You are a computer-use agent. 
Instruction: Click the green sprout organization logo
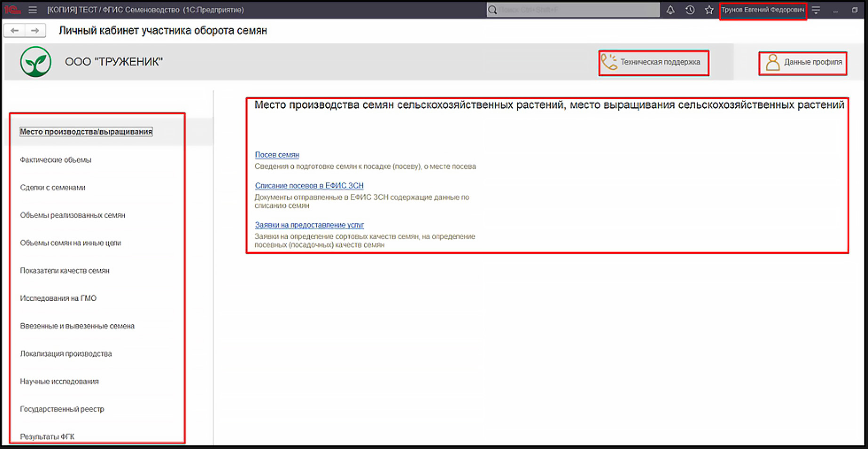36,62
